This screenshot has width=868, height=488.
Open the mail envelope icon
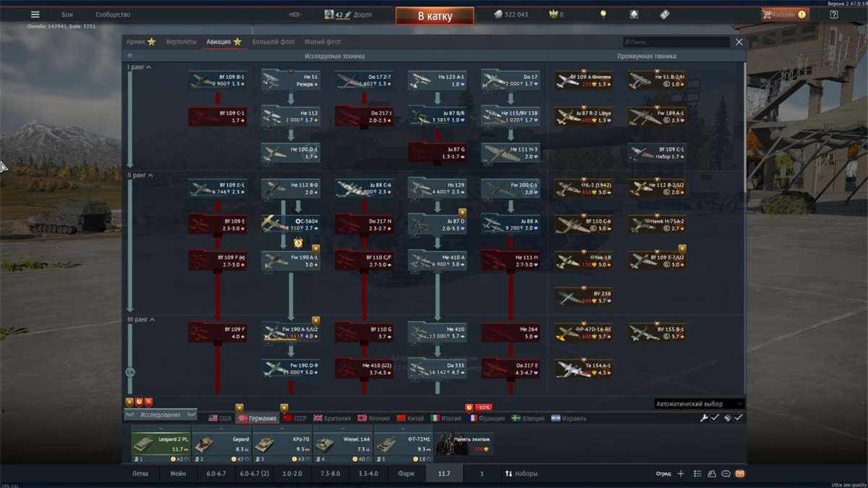coord(739,474)
